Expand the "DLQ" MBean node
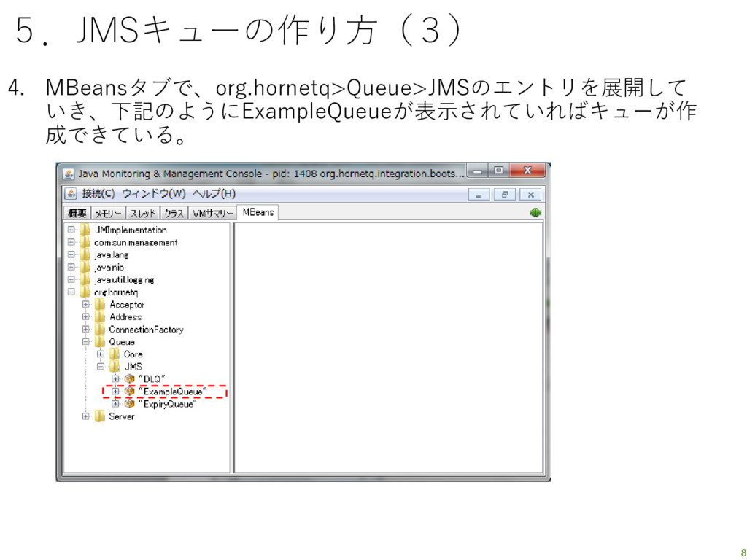 115,378
